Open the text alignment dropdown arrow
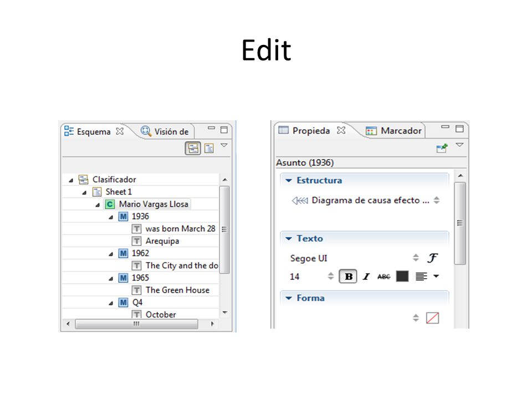Viewport: 532px width, 399px height. click(436, 276)
